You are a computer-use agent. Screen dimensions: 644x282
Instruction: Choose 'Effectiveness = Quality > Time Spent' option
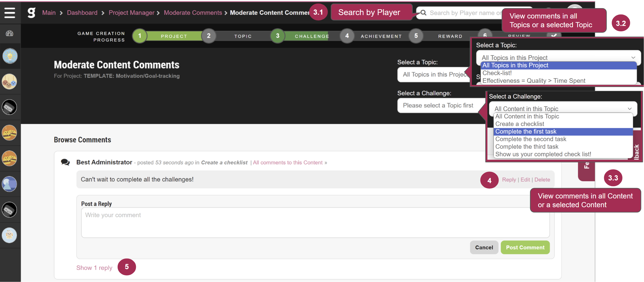[559, 81]
